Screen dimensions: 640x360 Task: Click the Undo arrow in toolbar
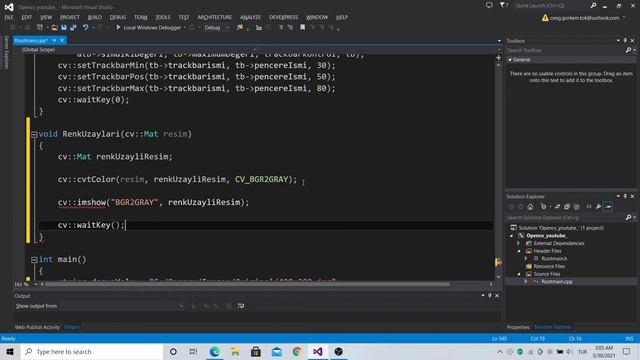[x=85, y=28]
